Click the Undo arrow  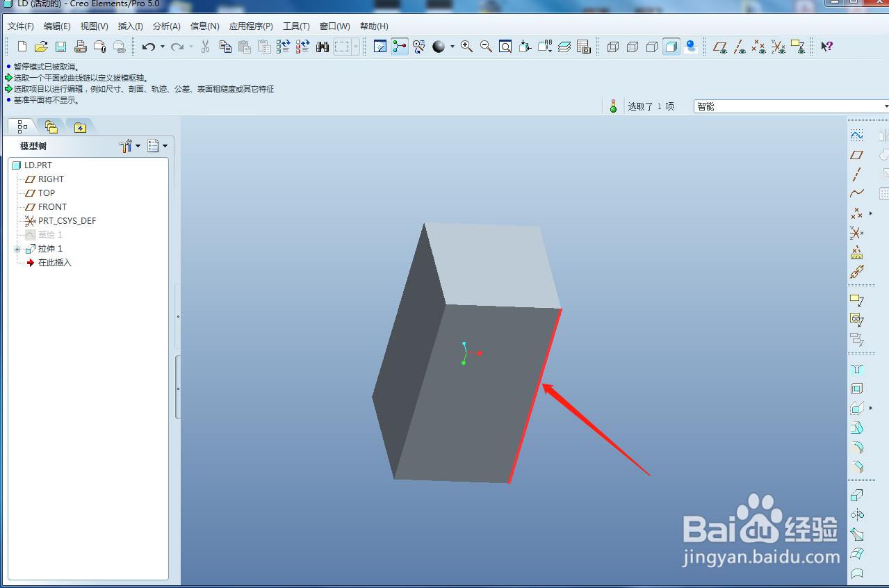tap(148, 47)
